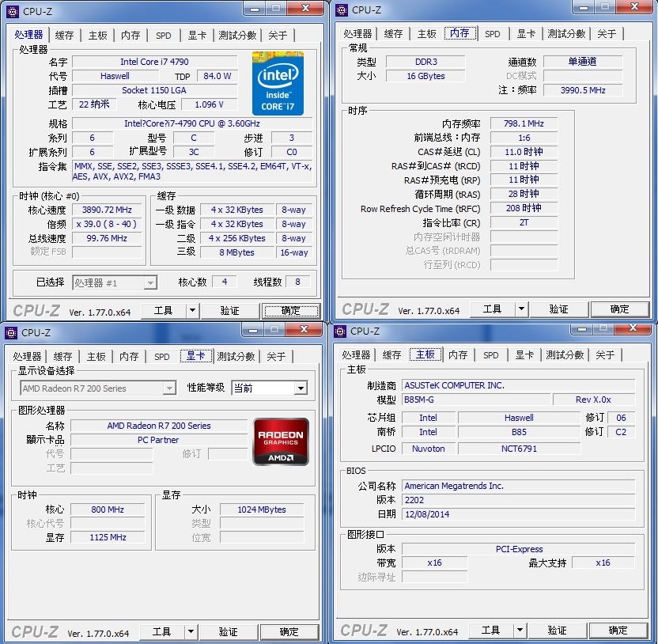Click the B85M-G model field
The image size is (658, 644).
tap(476, 400)
